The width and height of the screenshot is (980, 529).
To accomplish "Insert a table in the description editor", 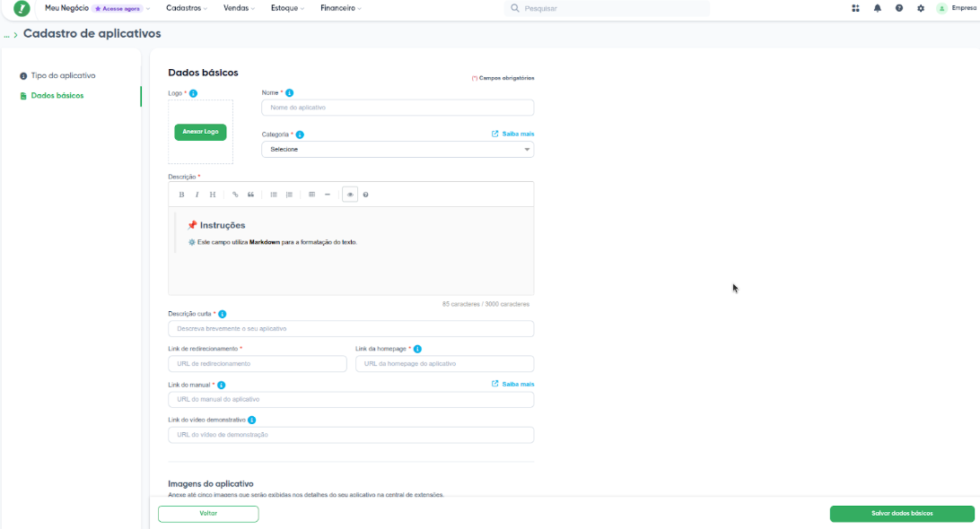I will [x=312, y=195].
